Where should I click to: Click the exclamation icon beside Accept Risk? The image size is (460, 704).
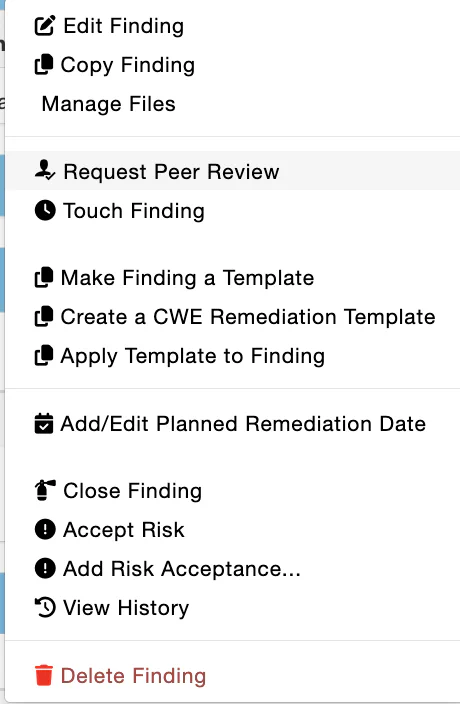pyautogui.click(x=45, y=529)
